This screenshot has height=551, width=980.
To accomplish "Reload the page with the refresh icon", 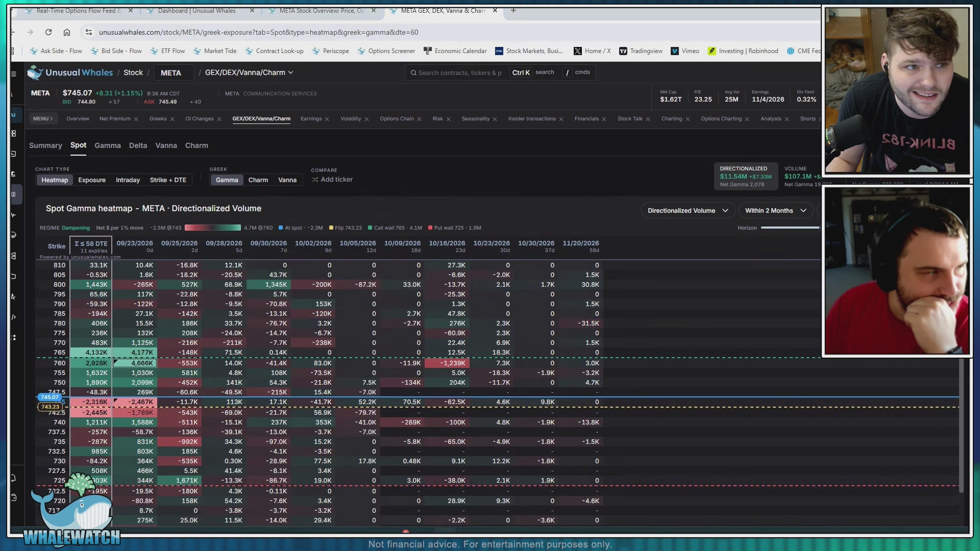I will point(48,32).
